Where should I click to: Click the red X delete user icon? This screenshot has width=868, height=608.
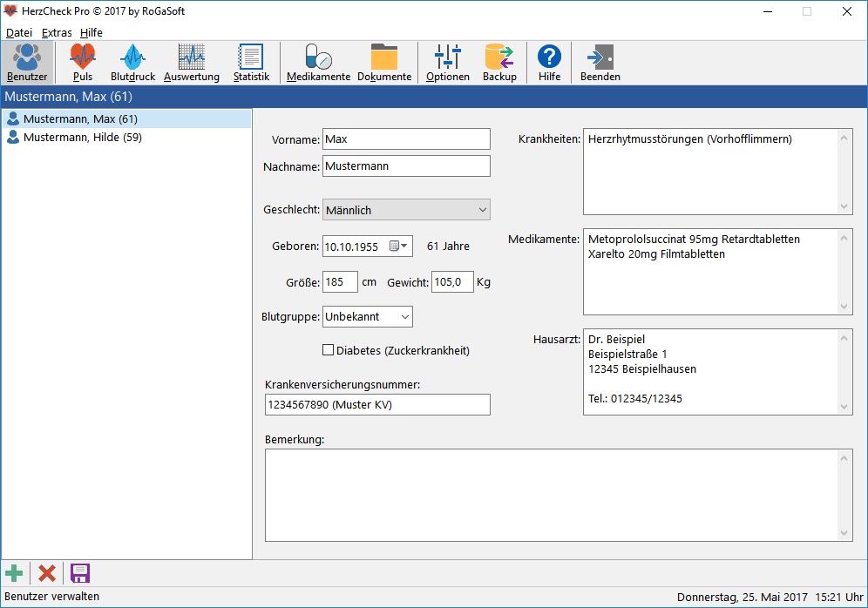tap(47, 573)
